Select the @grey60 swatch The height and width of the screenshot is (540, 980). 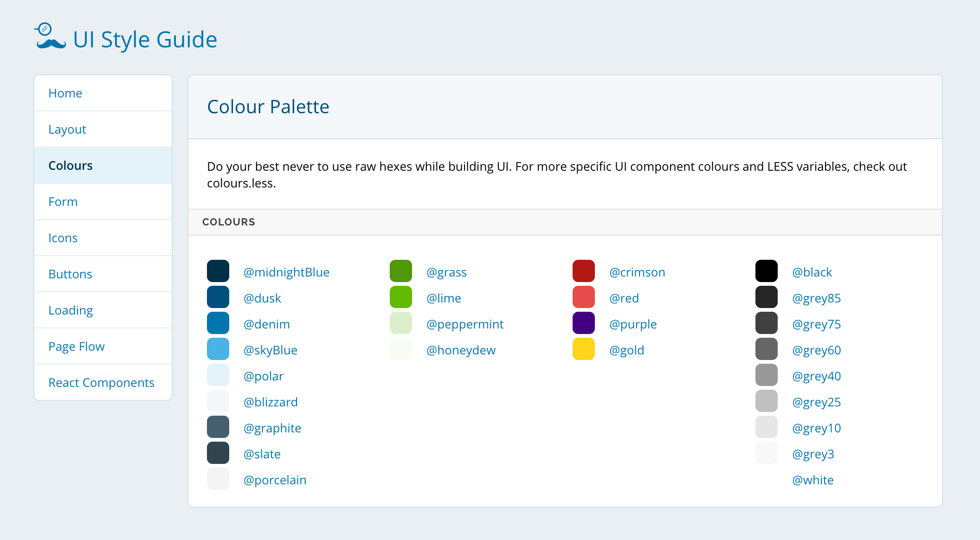pos(767,348)
